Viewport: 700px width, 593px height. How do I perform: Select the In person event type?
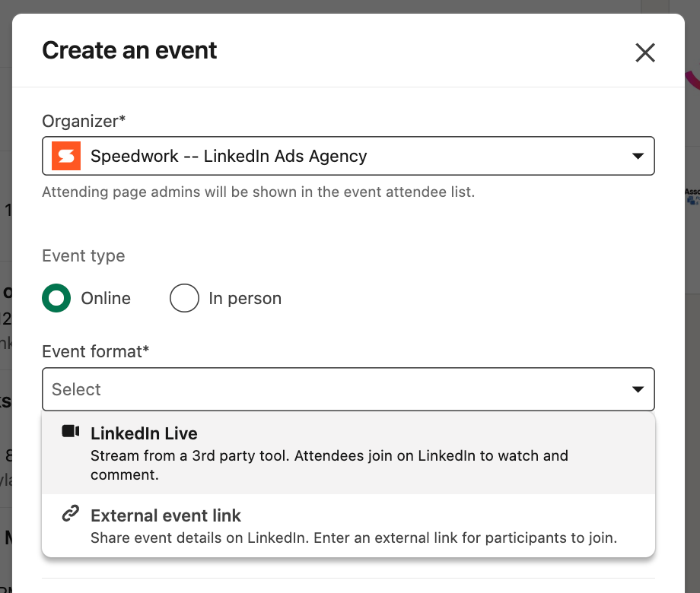coord(184,298)
